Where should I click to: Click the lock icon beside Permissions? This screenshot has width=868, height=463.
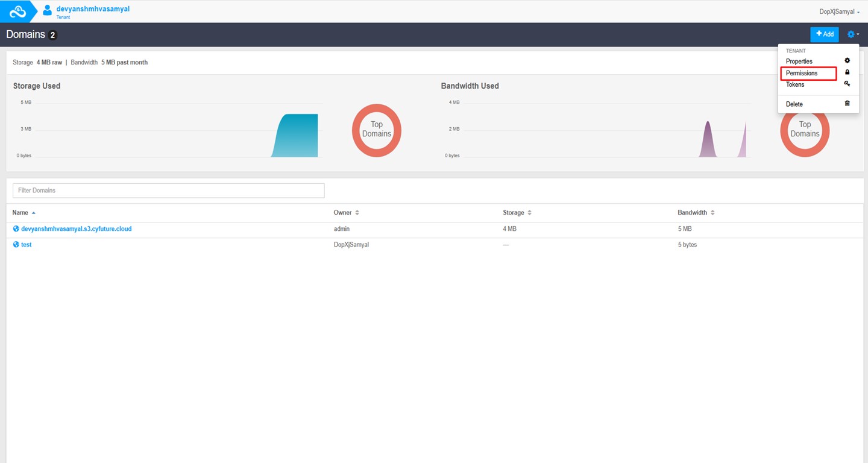(848, 72)
